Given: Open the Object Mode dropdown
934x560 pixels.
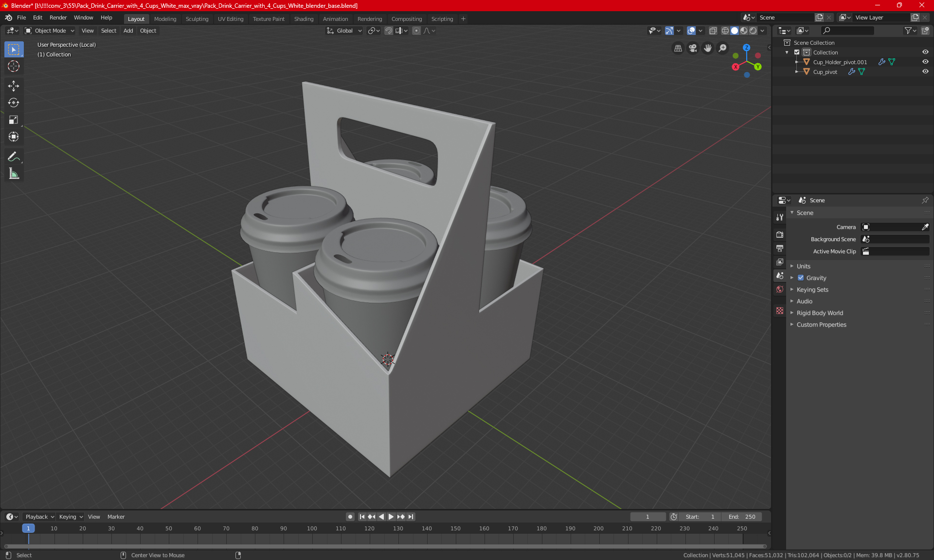Looking at the screenshot, I should pyautogui.click(x=50, y=31).
